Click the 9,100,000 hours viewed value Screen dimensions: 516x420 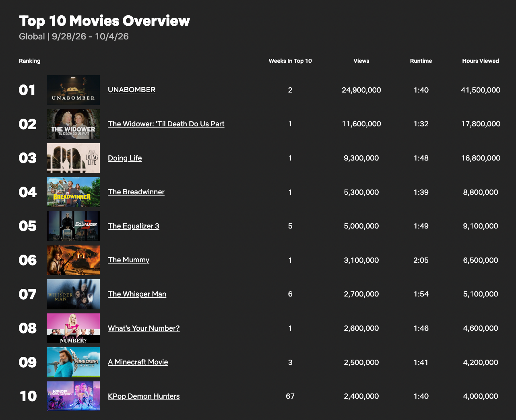coord(481,226)
